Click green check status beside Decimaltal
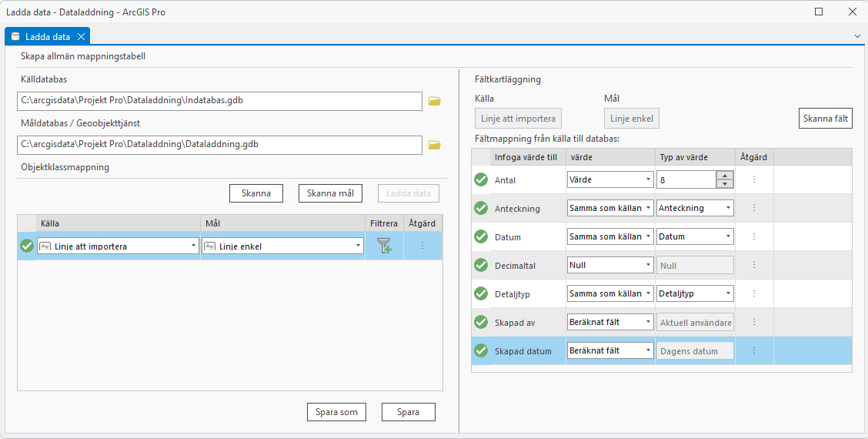868x439 pixels. pos(481,265)
